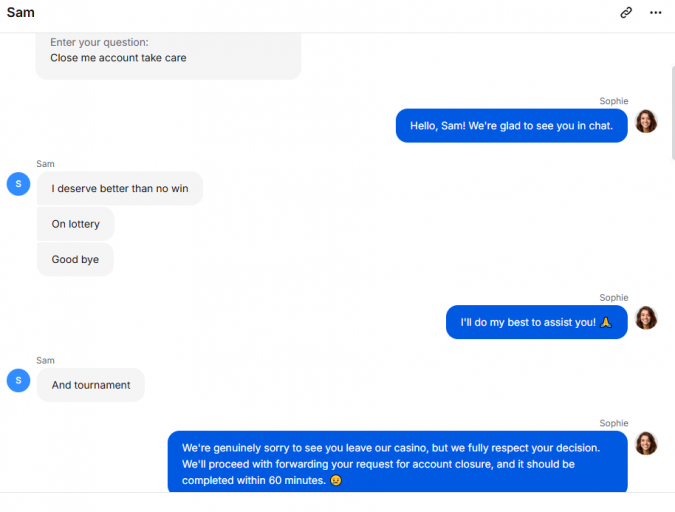Image resolution: width=675 pixels, height=512 pixels.
Task: Select the 'And tournament' message bubble
Action: [x=91, y=385]
